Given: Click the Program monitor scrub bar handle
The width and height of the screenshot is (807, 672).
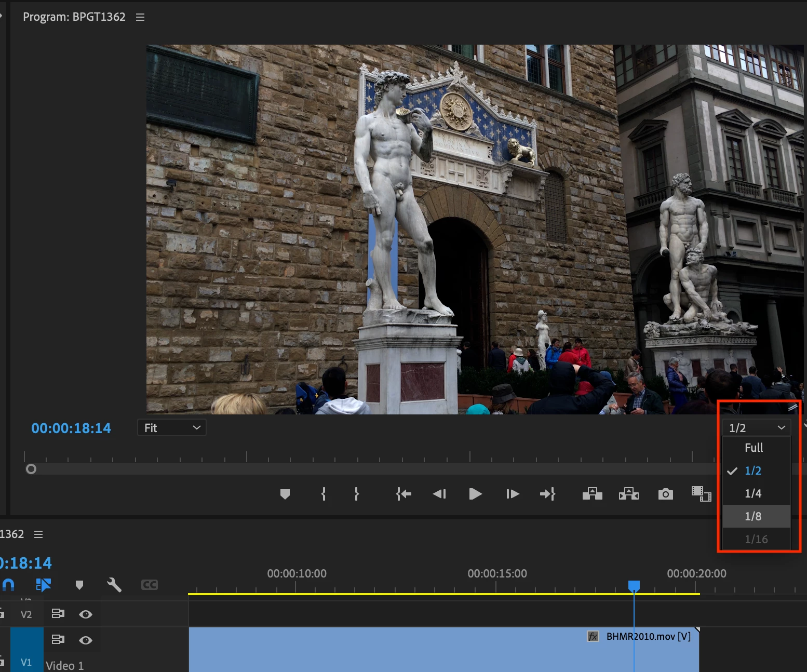Looking at the screenshot, I should click(31, 469).
